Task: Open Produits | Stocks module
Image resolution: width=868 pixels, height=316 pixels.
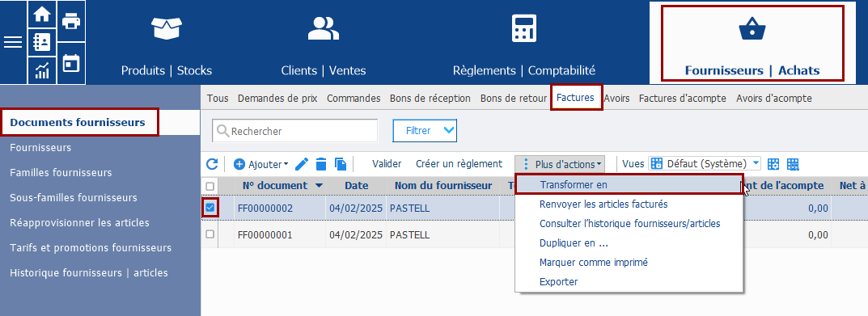Action: [167, 45]
